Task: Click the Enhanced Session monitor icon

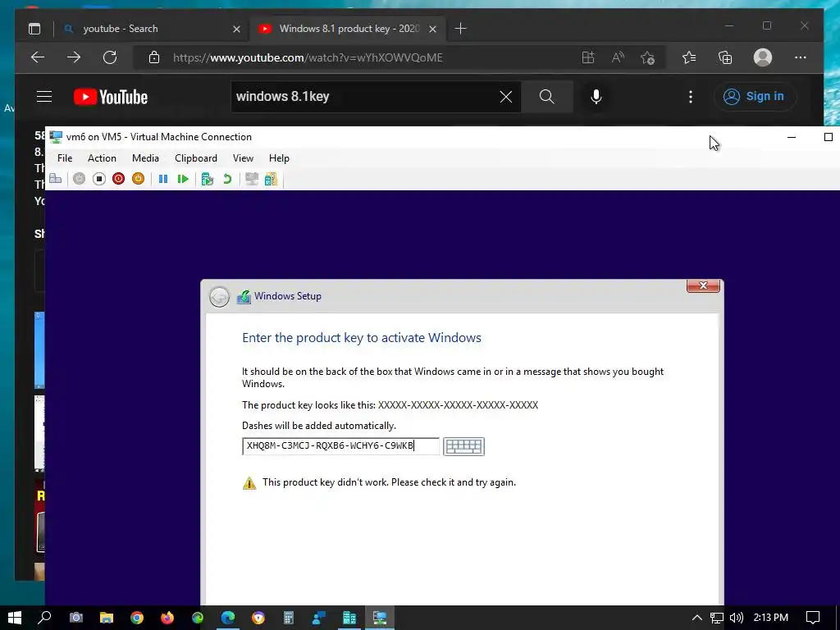Action: [252, 179]
